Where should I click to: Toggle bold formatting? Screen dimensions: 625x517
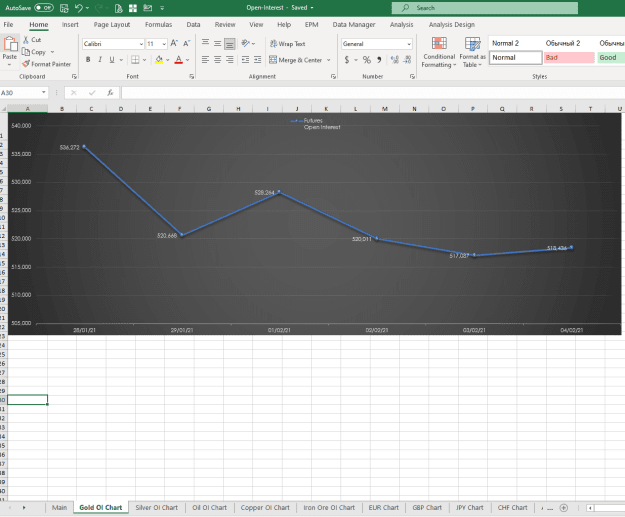88,60
